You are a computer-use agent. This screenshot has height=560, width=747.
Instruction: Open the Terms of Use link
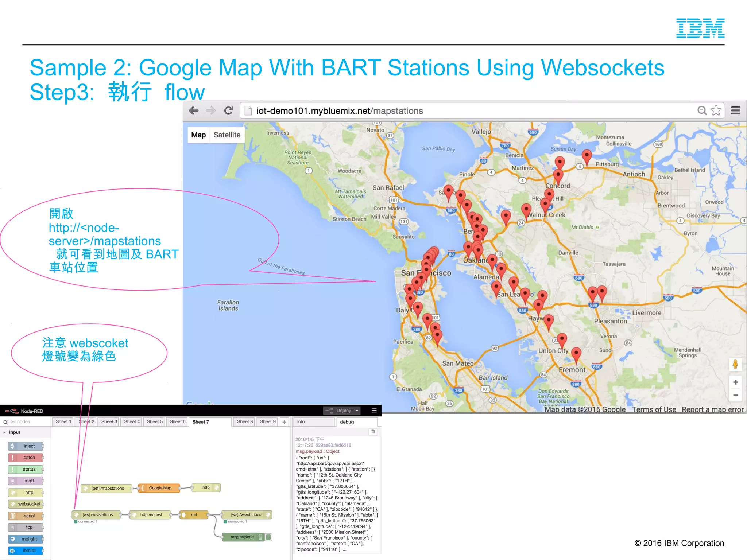[x=654, y=409]
